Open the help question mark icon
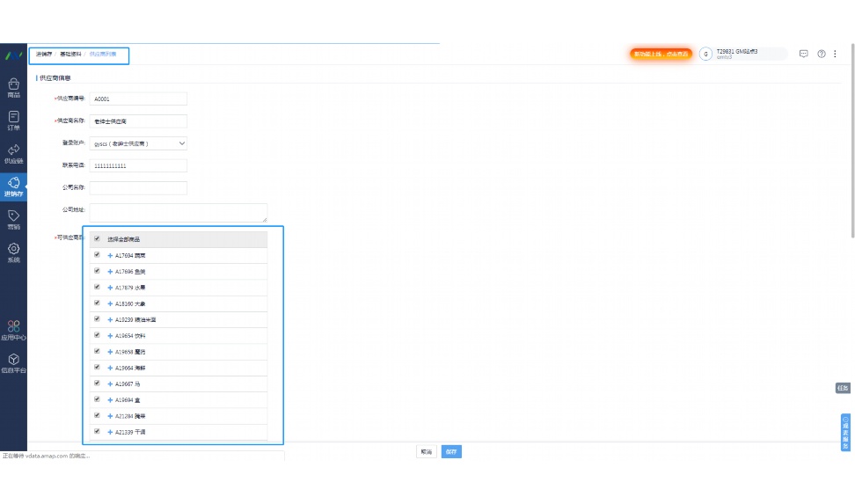This screenshot has height=504, width=855. point(822,54)
